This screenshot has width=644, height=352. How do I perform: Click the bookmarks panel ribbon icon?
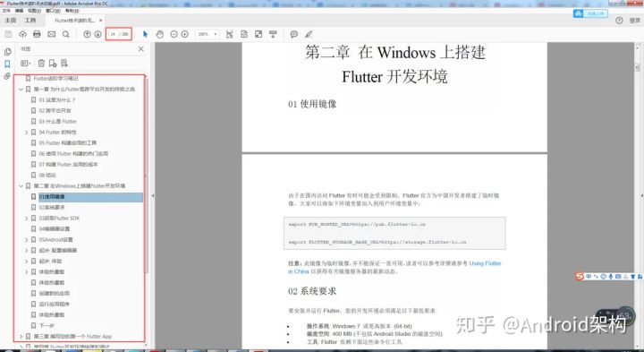coord(7,64)
